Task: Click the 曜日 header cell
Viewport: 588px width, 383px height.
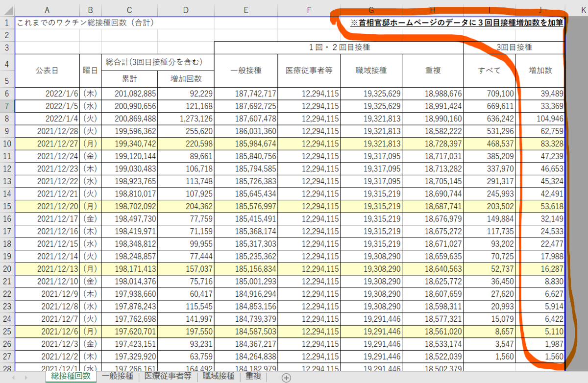Action: point(90,71)
